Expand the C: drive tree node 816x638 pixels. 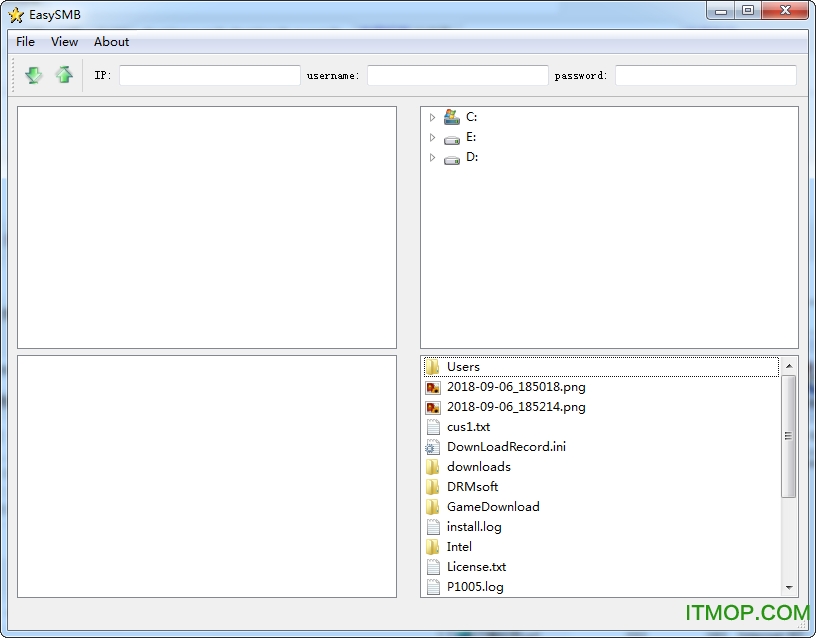click(432, 117)
